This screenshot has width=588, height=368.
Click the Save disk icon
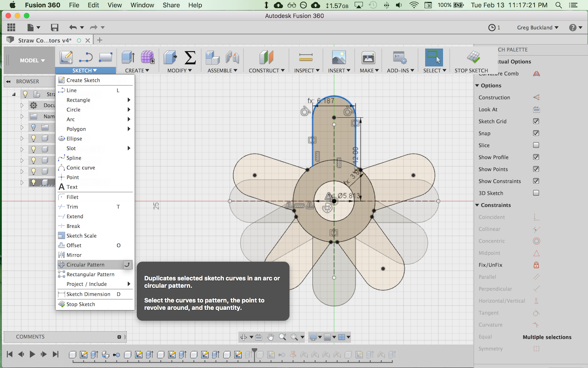pyautogui.click(x=55, y=28)
